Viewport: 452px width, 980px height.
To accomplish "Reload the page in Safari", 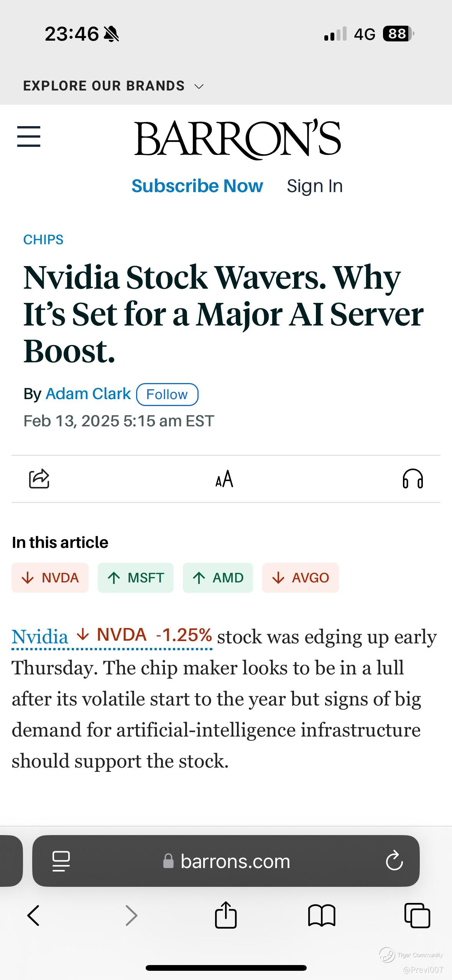I will click(x=394, y=861).
